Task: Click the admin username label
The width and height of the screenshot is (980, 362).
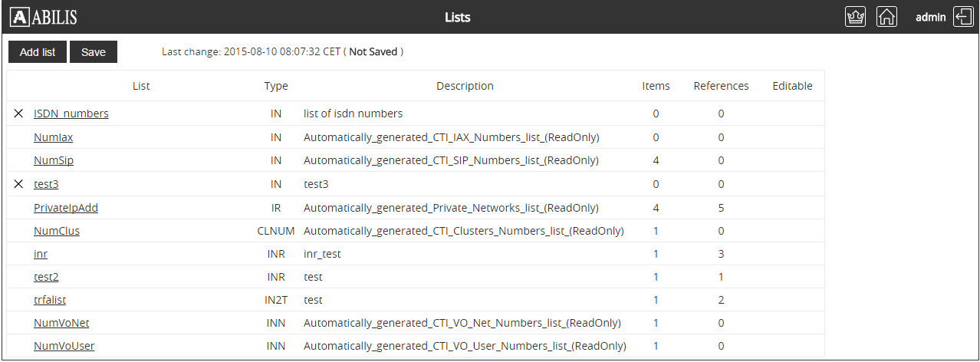Action: [930, 17]
